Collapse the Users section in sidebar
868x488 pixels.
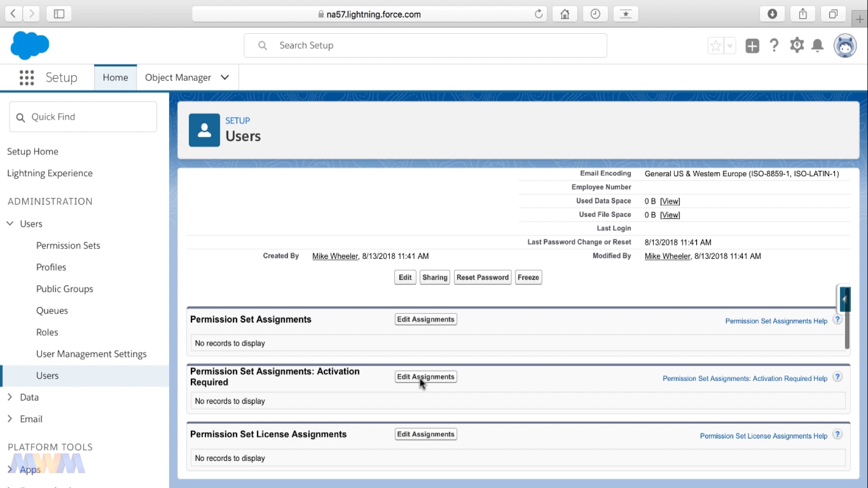tap(10, 224)
